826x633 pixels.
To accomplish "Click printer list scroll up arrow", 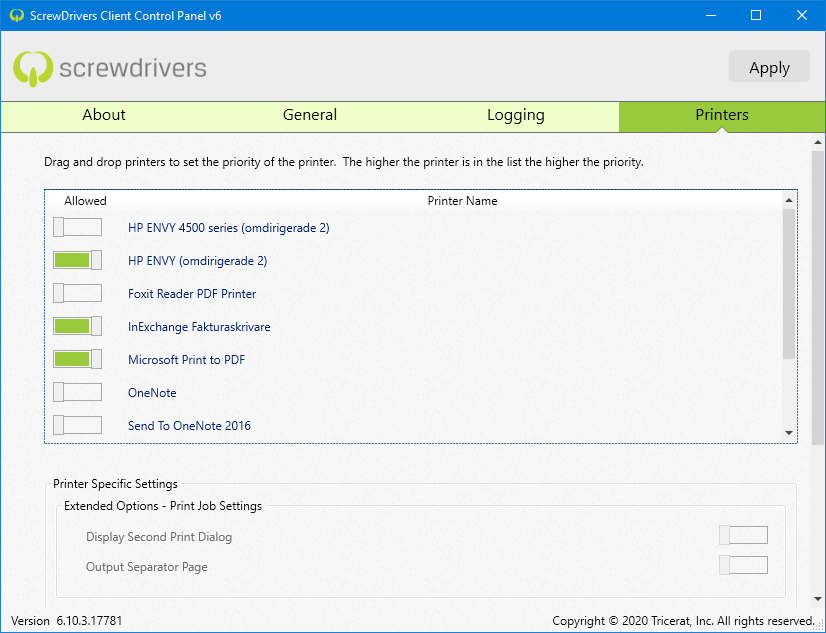I will click(789, 200).
